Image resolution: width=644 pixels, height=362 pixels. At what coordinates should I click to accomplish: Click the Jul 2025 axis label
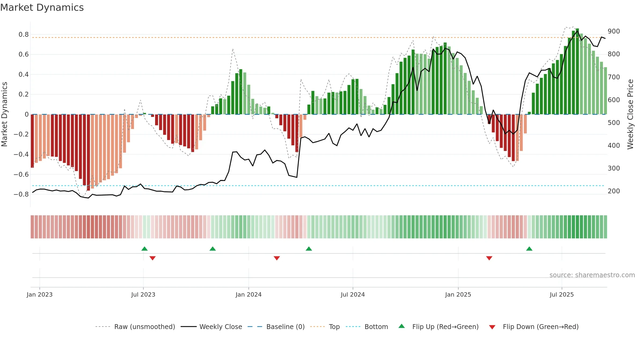562,294
